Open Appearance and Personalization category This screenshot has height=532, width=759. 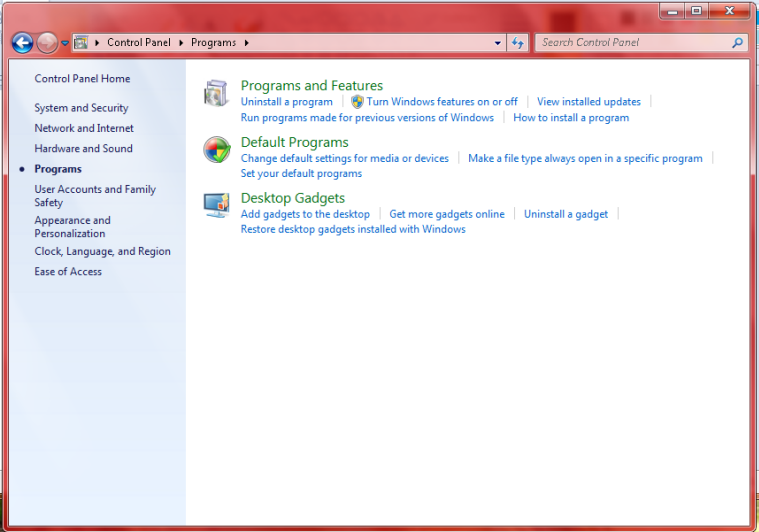click(73, 227)
